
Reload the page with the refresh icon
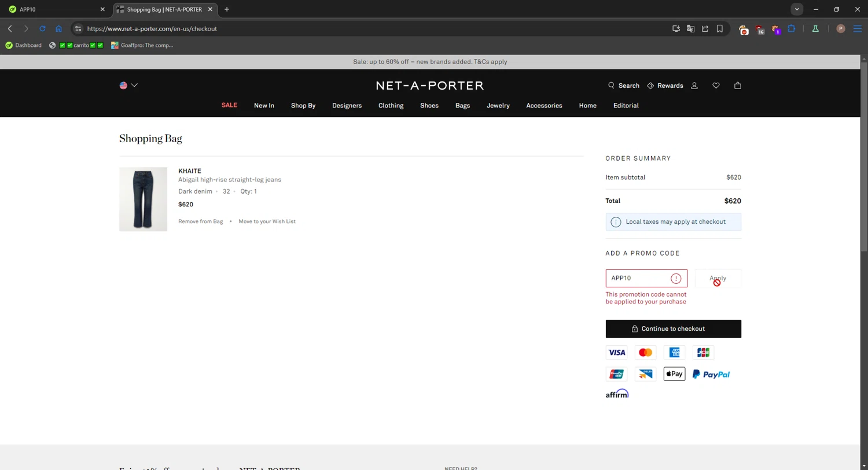click(x=42, y=28)
